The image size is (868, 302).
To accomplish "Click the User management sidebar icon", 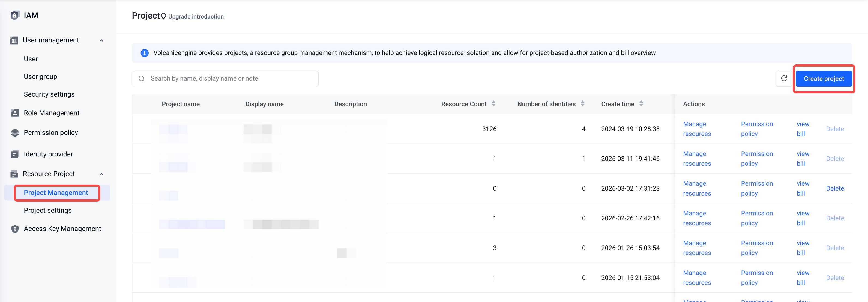I will pyautogui.click(x=14, y=40).
